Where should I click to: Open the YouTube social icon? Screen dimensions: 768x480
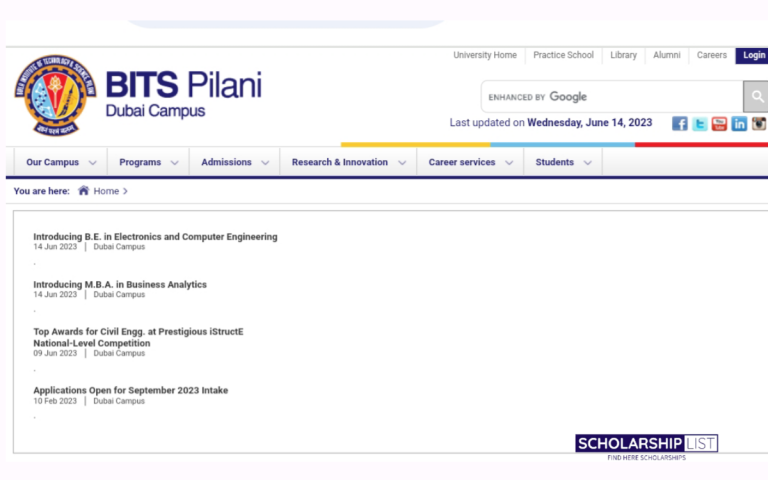click(x=719, y=123)
